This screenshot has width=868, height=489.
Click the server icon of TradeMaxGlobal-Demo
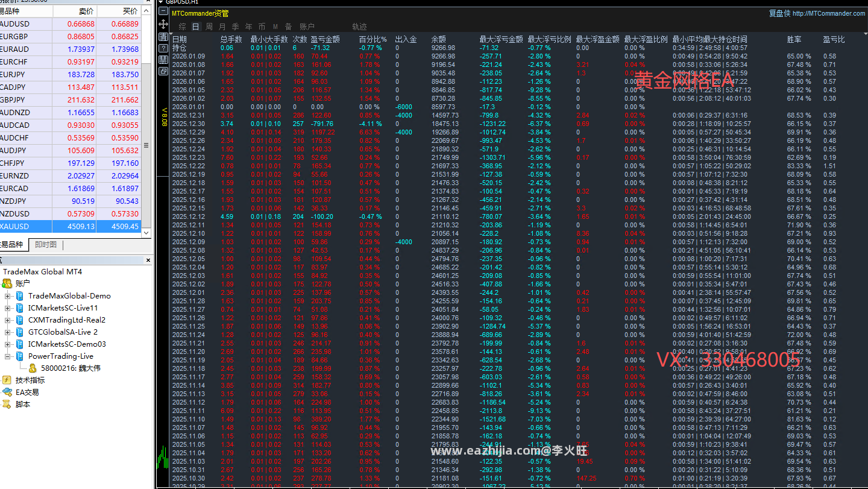(x=20, y=295)
